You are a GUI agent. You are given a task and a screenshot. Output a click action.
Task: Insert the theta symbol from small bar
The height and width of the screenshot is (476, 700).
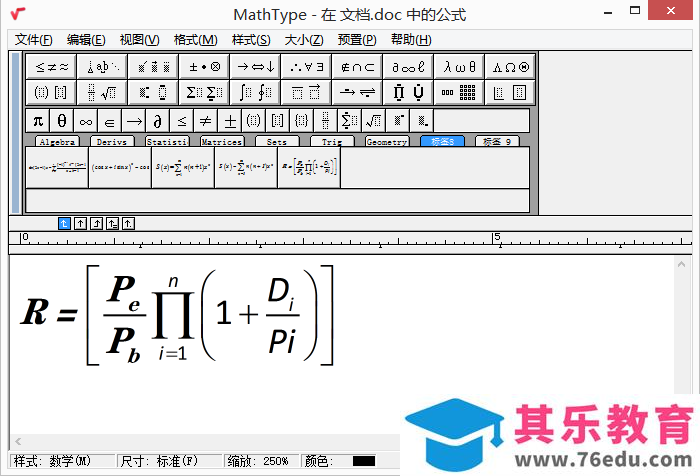pyautogui.click(x=62, y=121)
